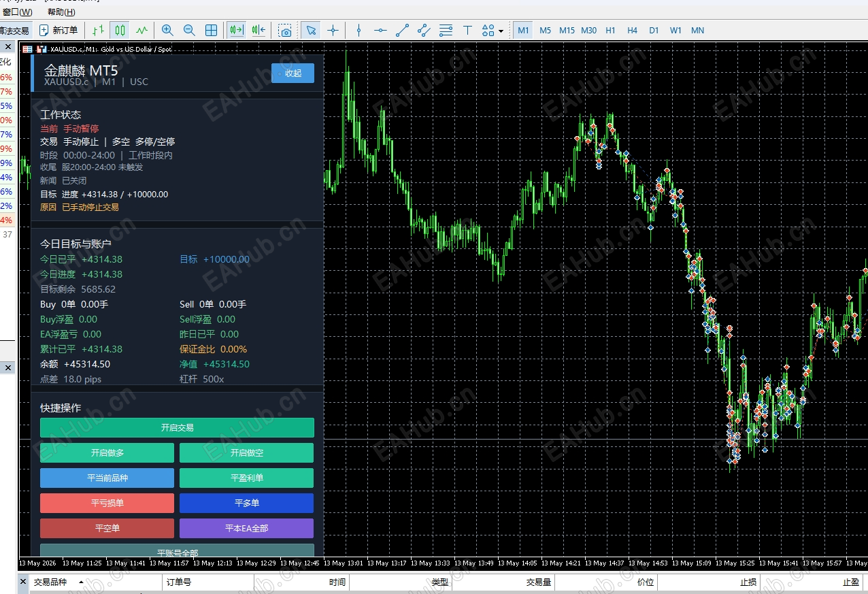Click the 平账号全部 button

(177, 550)
